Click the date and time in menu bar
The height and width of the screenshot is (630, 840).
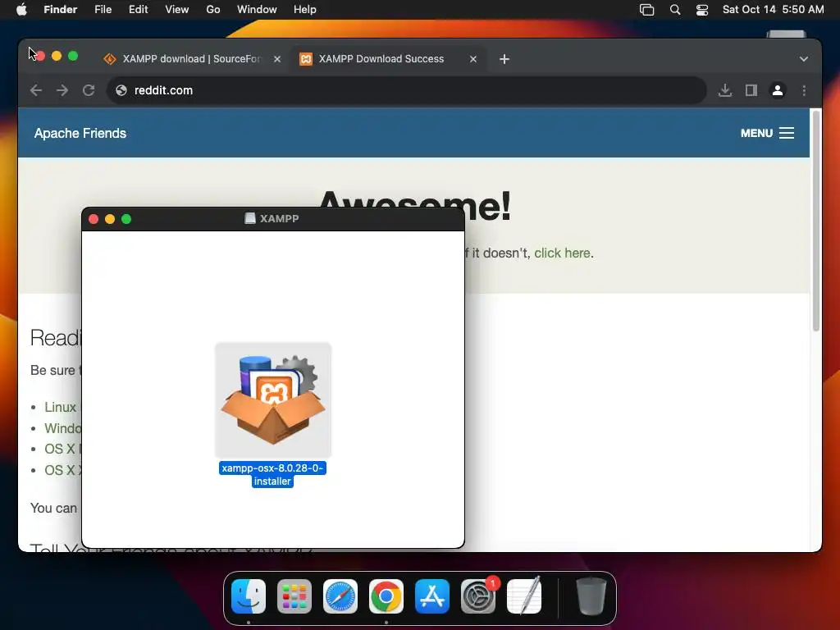coord(773,9)
